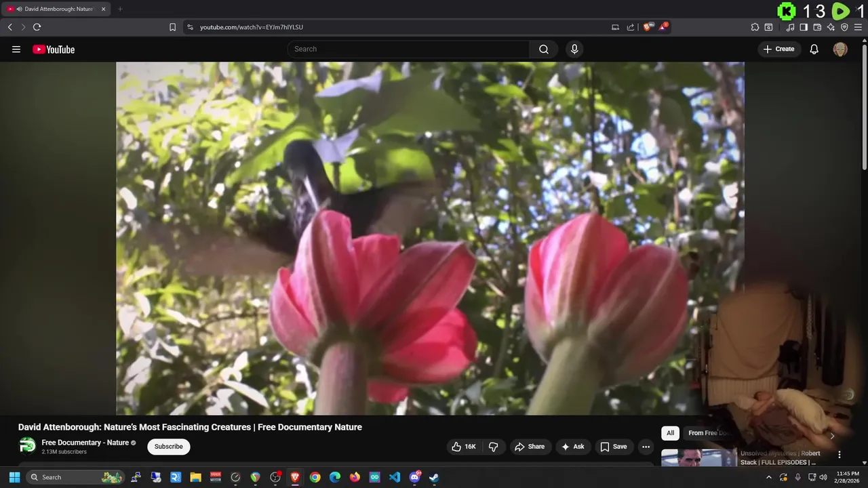Open the YouTube notifications bell
The width and height of the screenshot is (868, 488).
[x=814, y=49]
